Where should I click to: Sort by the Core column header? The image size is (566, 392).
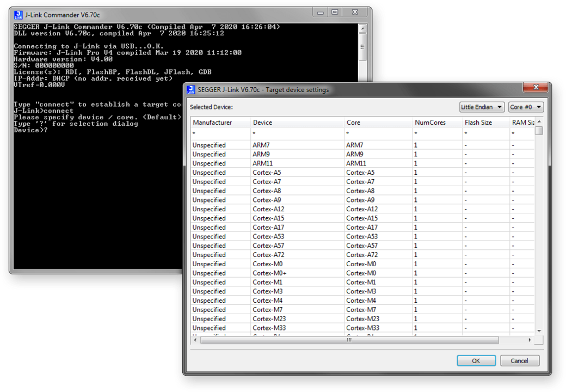[x=378, y=122]
